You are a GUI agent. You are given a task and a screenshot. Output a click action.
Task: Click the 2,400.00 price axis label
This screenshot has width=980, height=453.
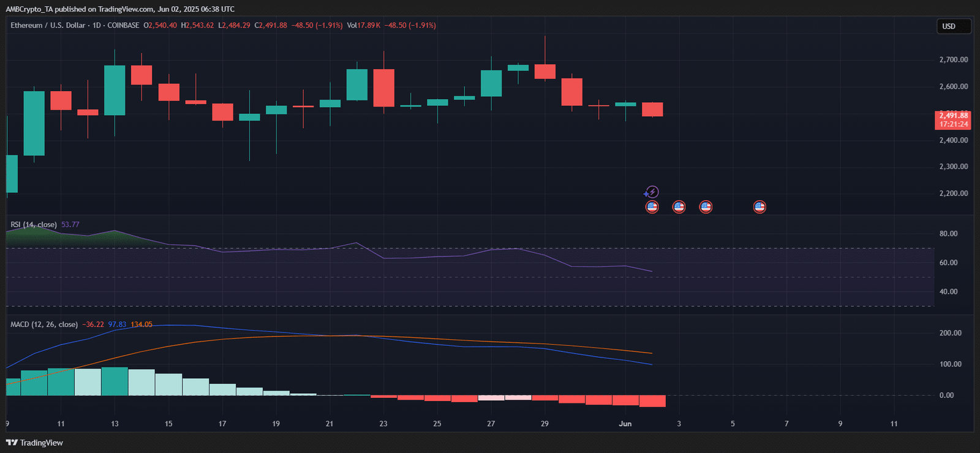tap(954, 140)
